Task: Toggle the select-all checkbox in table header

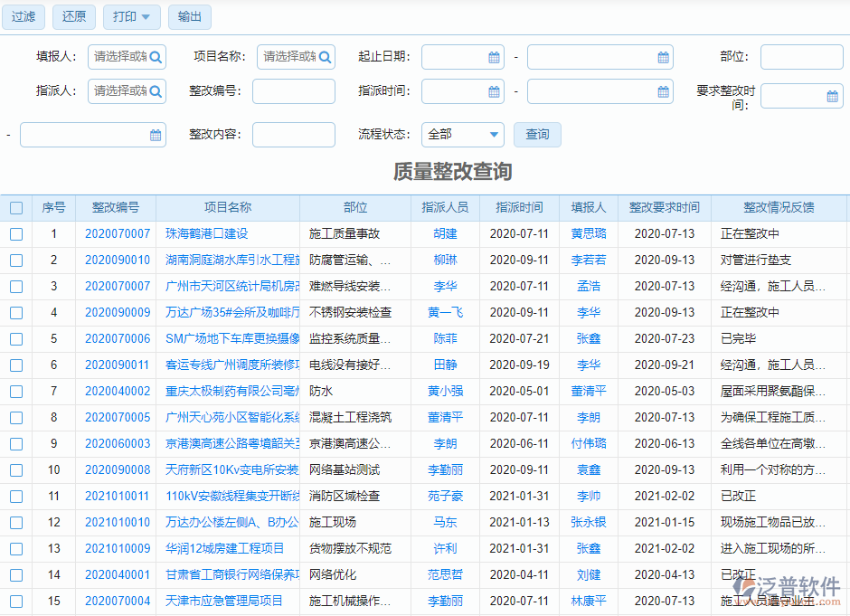Action: point(15,207)
